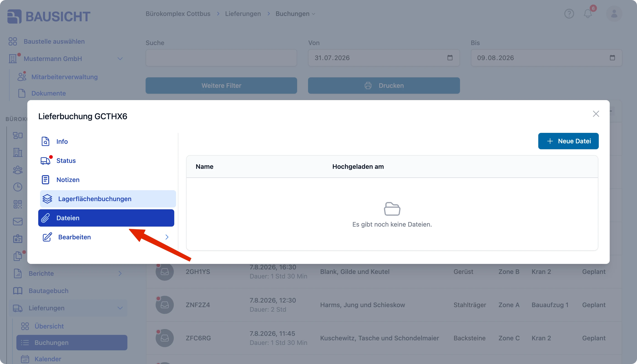Image resolution: width=637 pixels, height=364 pixels.
Task: Click the sidebar QR code icon
Action: 18,204
